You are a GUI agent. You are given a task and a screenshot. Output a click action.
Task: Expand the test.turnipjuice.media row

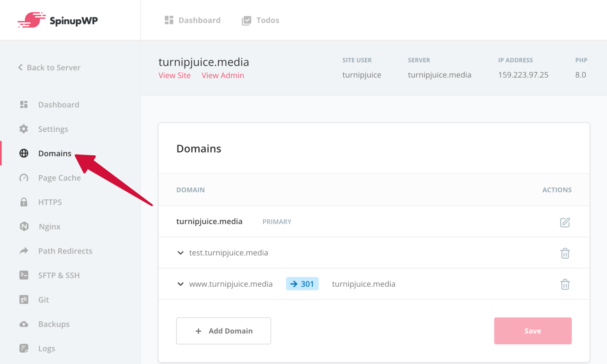180,253
